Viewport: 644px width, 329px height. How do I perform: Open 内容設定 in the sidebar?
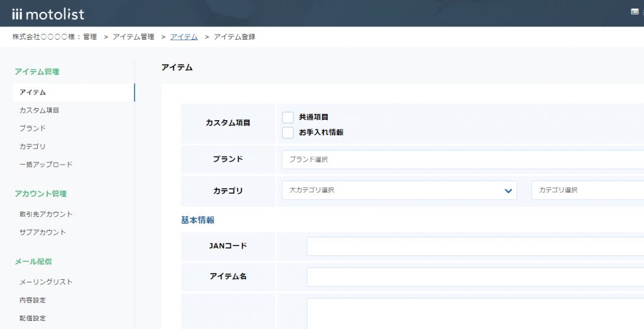pos(33,301)
